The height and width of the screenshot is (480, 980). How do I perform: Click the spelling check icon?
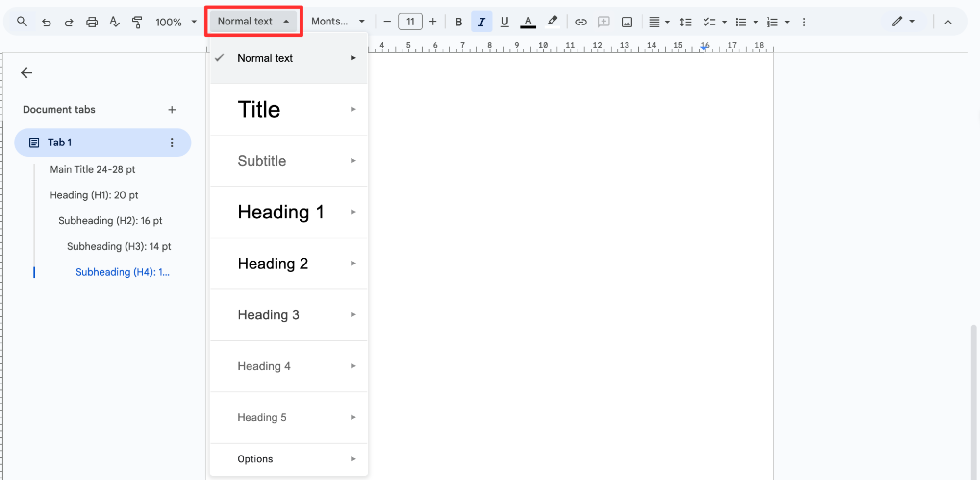(114, 22)
